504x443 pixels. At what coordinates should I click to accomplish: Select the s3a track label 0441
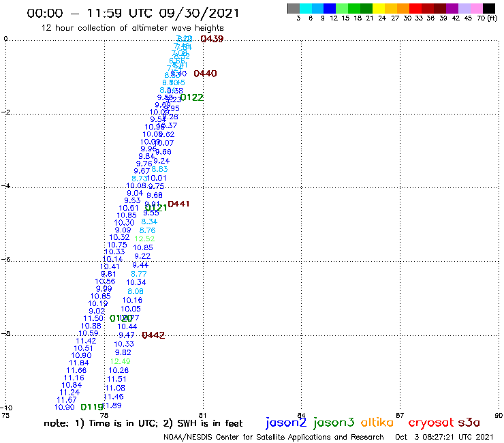pyautogui.click(x=178, y=204)
